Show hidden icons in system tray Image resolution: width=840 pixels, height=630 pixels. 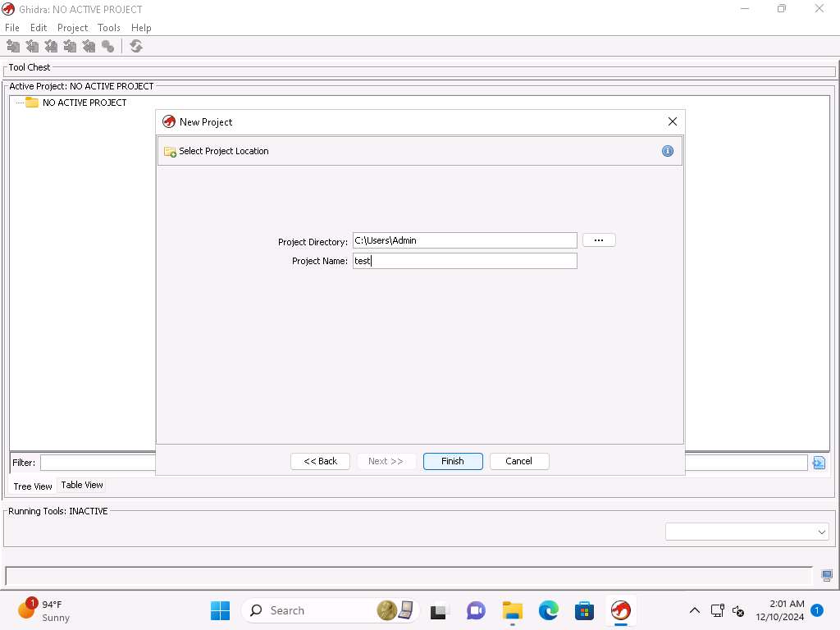pyautogui.click(x=694, y=610)
